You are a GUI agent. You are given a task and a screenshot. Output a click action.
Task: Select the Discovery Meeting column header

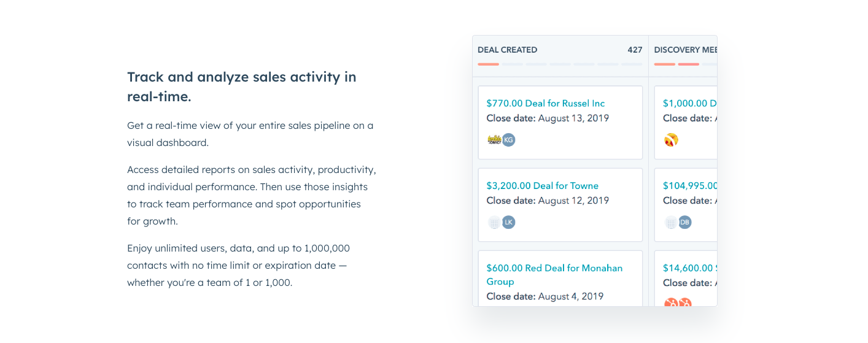(x=684, y=50)
